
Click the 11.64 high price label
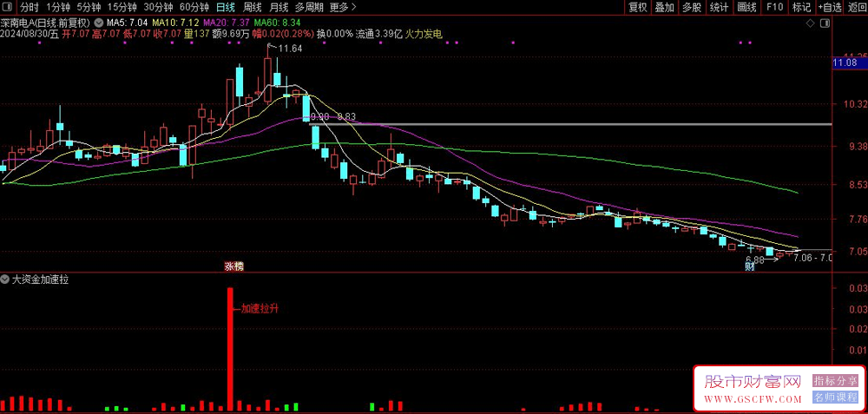[290, 49]
